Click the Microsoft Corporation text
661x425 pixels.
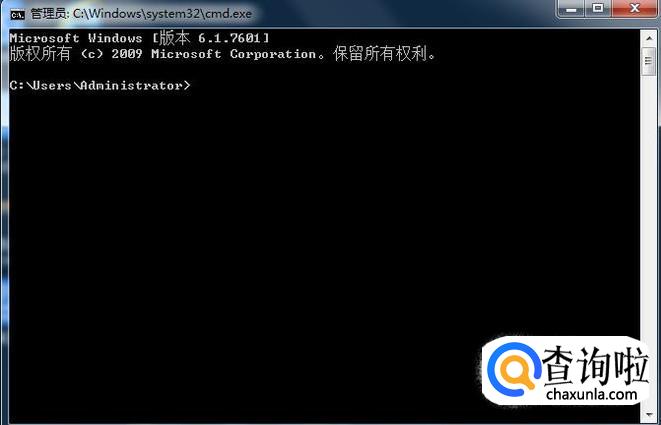pos(234,54)
